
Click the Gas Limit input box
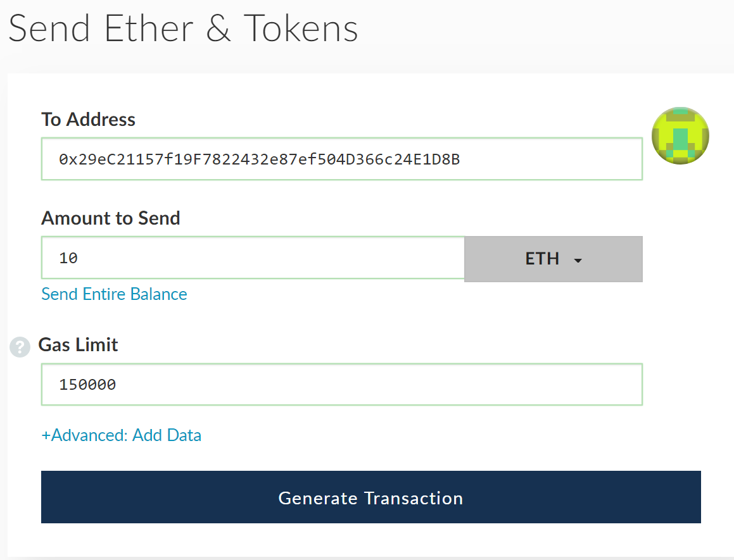click(x=342, y=384)
